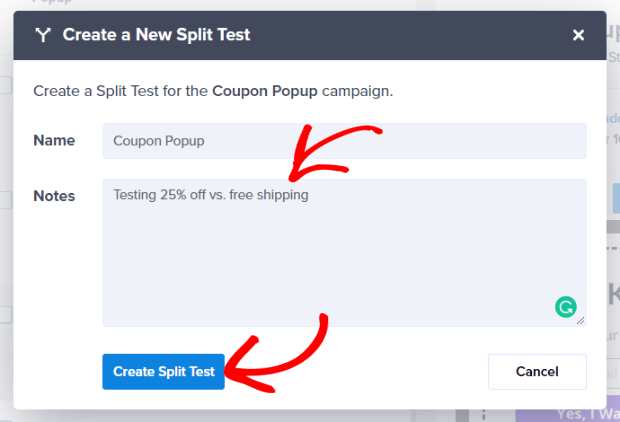Tick the middle background checkbox at left edge

[x=6, y=200]
